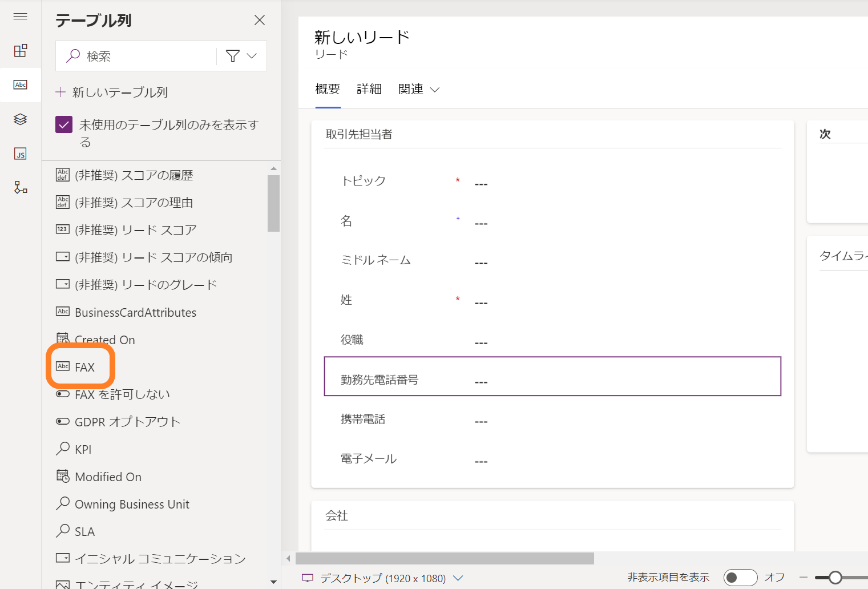The height and width of the screenshot is (589, 868).
Task: Toggle 未使用のテーブル列のみを表示する checkbox
Action: (64, 124)
